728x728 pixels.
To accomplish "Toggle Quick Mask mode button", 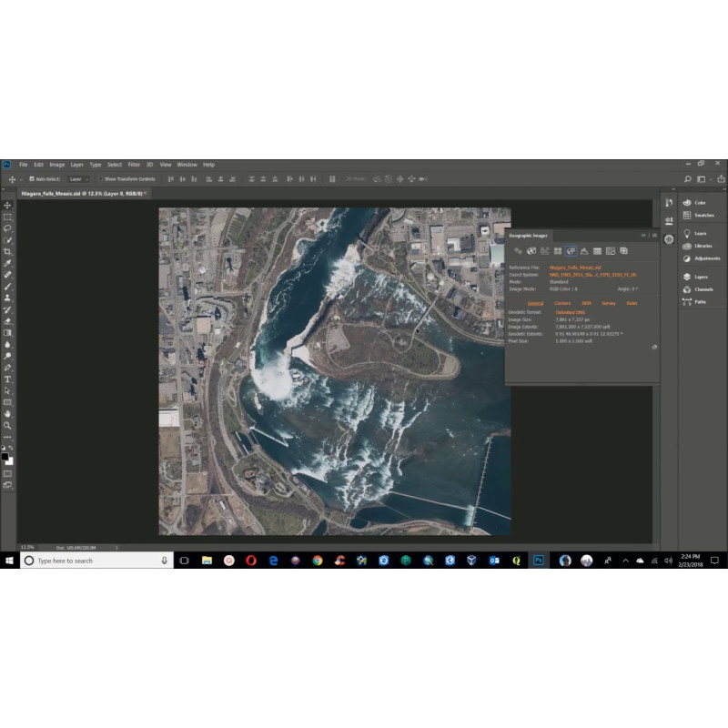I will [7, 473].
